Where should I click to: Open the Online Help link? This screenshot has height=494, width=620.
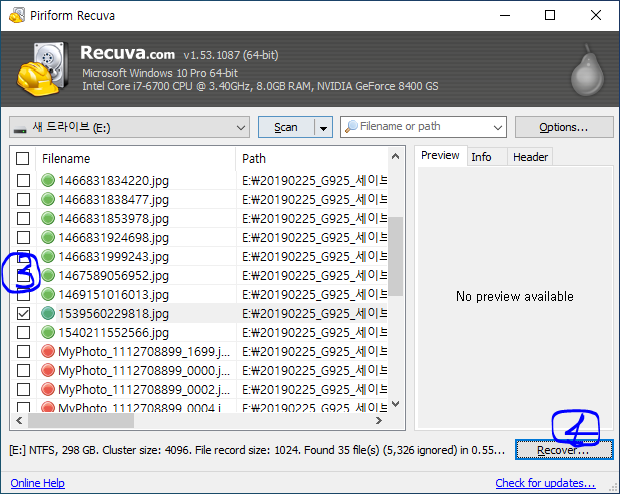[38, 483]
